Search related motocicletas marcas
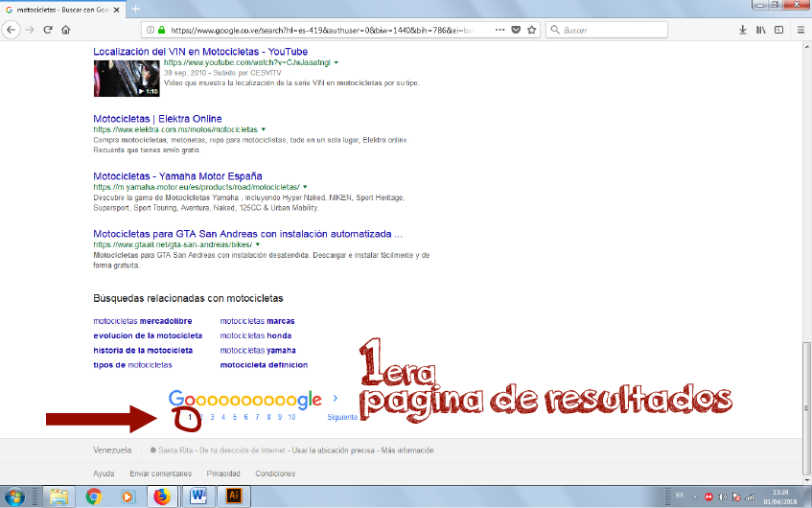This screenshot has height=508, width=812. click(257, 321)
